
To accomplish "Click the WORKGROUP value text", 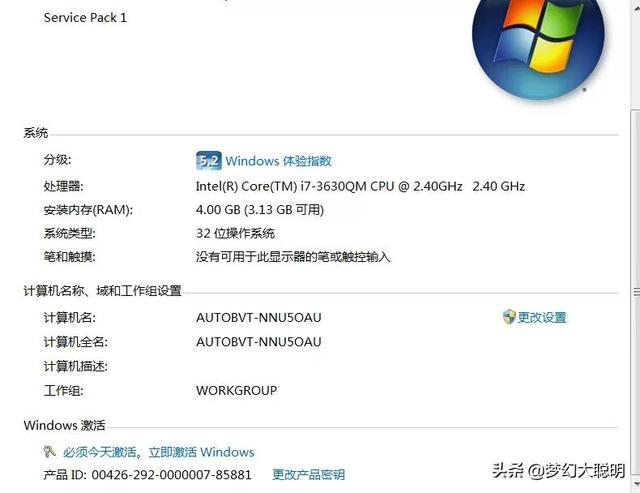I will (x=236, y=390).
